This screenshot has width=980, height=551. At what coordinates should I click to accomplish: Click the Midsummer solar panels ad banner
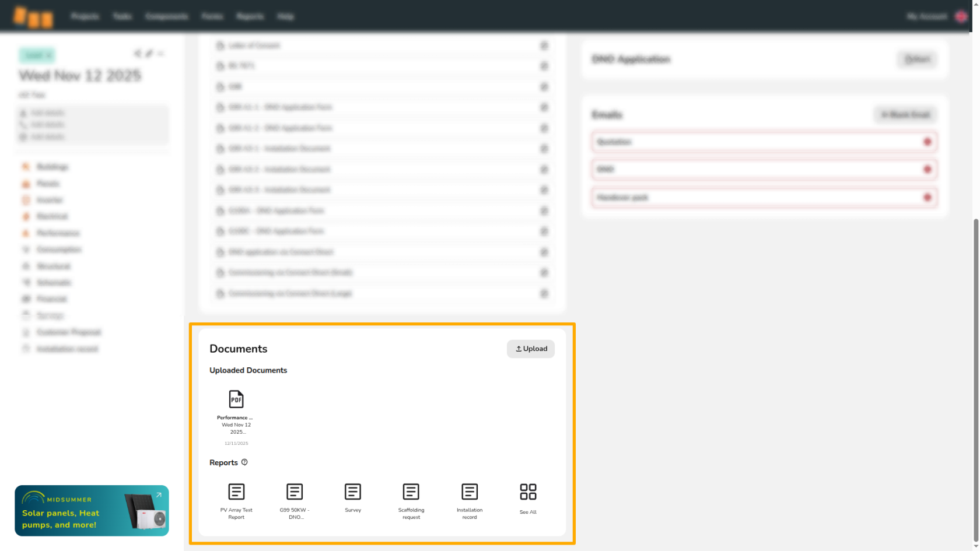(x=92, y=511)
